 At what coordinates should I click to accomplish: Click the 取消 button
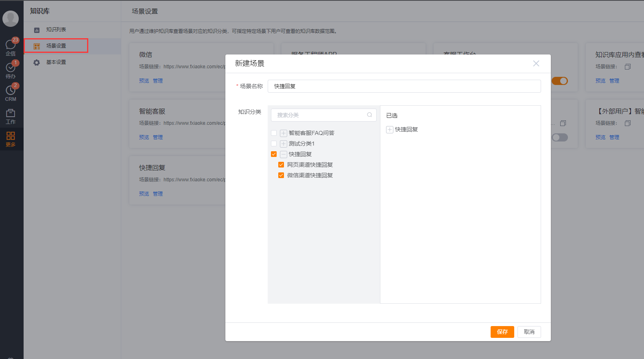coord(529,332)
